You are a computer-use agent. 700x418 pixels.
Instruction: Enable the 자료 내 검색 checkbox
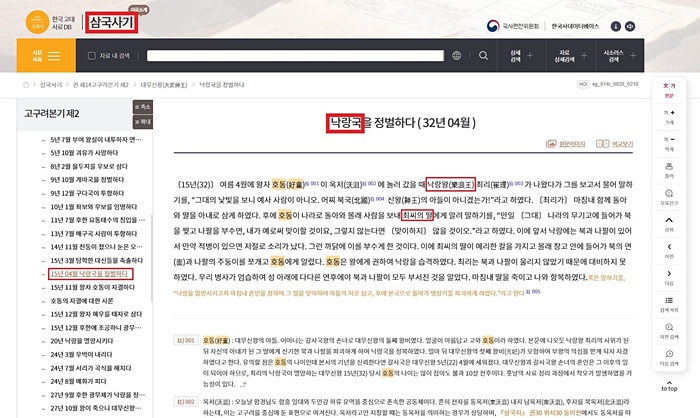(92, 56)
